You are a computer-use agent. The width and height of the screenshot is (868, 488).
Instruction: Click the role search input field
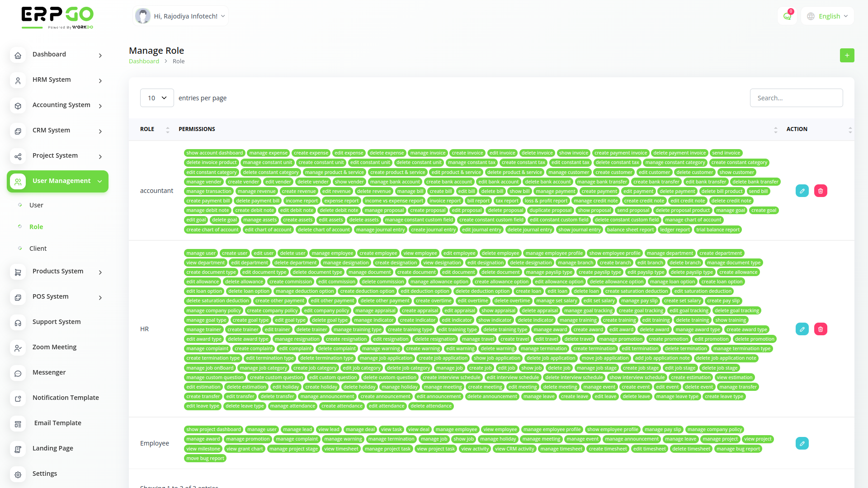796,98
